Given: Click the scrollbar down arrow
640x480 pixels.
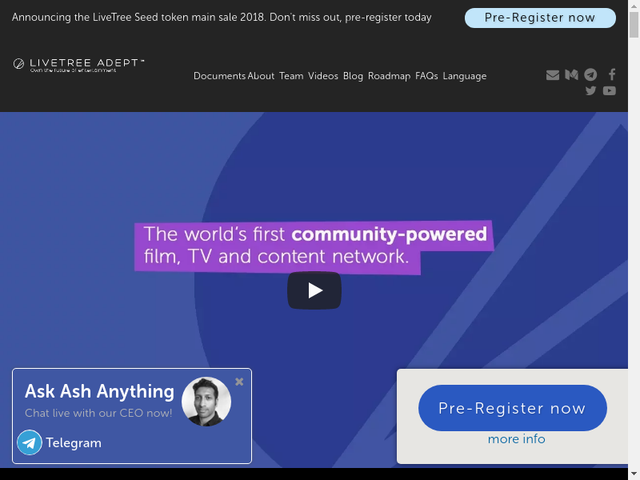Looking at the screenshot, I should pos(634,475).
